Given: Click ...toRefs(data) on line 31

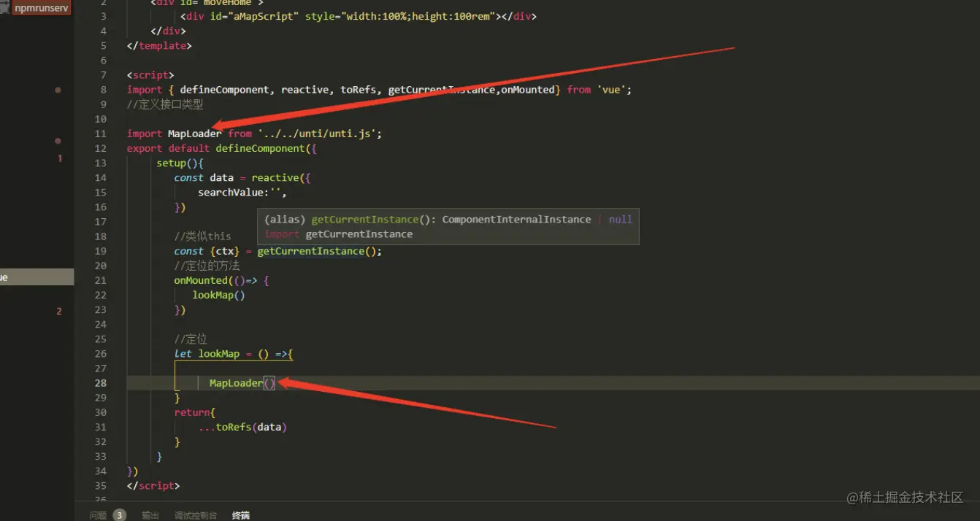Looking at the screenshot, I should click(242, 427).
